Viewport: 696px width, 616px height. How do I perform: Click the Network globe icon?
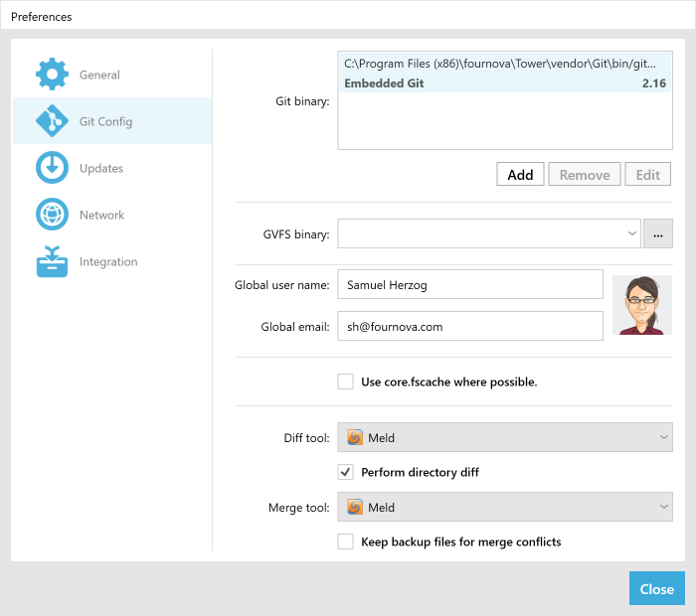52,215
